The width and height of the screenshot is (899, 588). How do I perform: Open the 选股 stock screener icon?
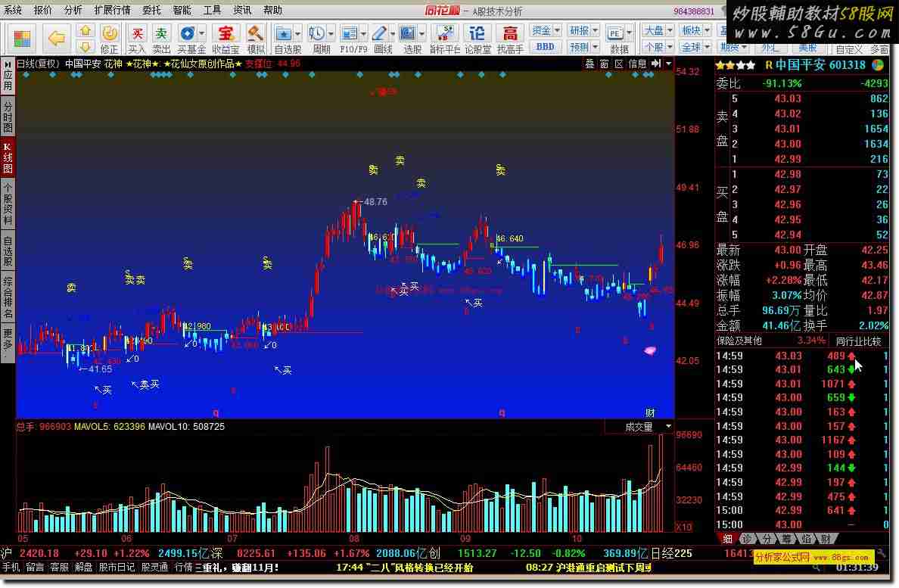(408, 34)
